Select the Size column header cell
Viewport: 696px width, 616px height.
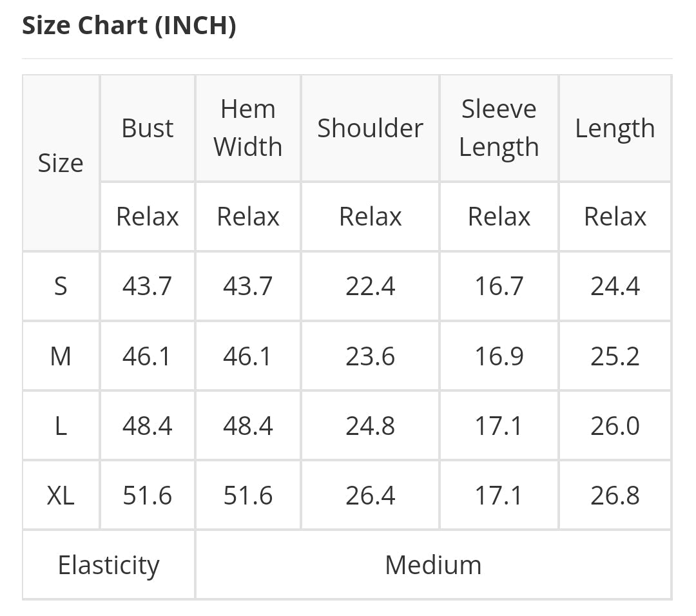coord(61,163)
